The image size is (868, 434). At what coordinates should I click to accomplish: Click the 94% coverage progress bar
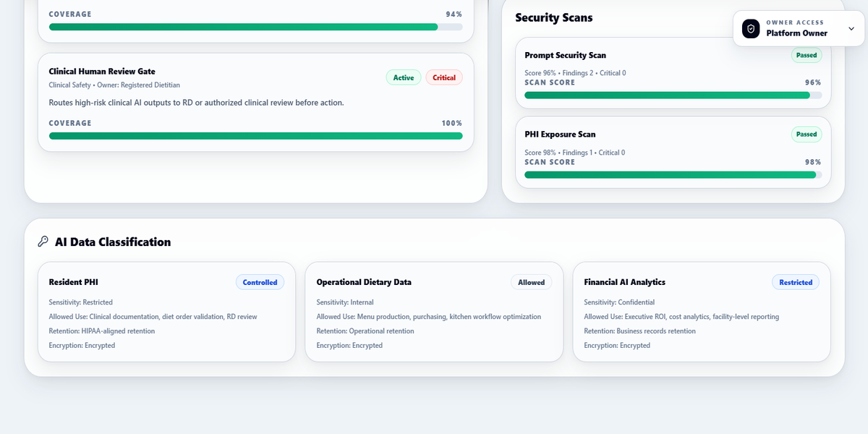255,27
